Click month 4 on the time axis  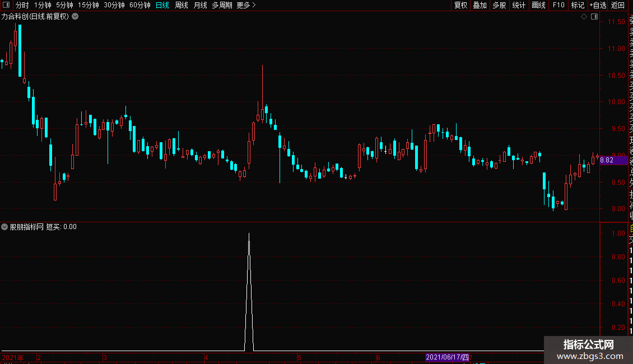[206, 357]
